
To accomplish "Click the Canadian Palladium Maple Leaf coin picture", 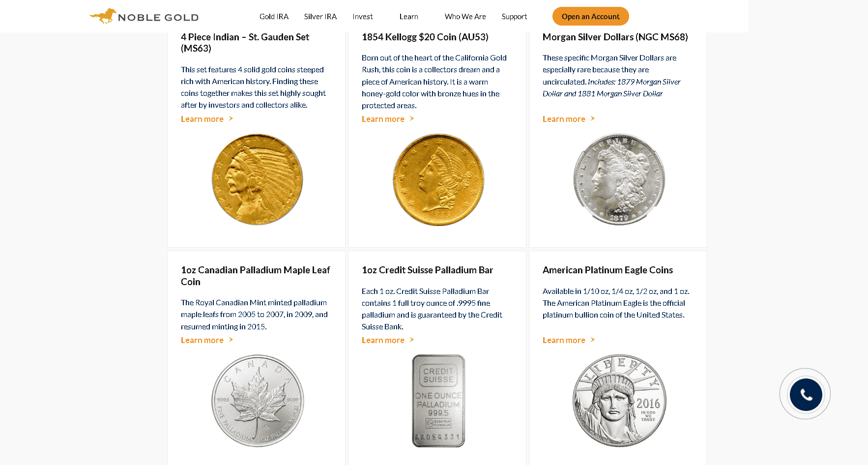I will [258, 400].
